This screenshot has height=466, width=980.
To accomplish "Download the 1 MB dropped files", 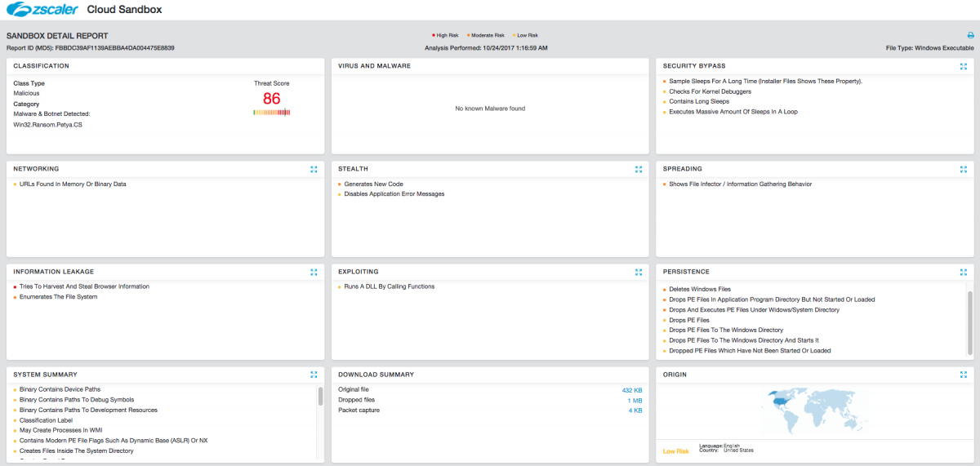I will point(634,401).
